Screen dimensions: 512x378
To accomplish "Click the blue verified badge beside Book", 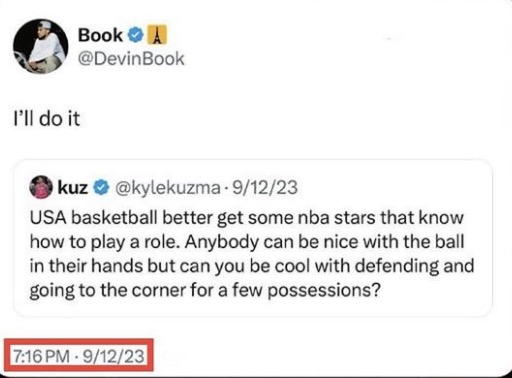I will point(136,35).
